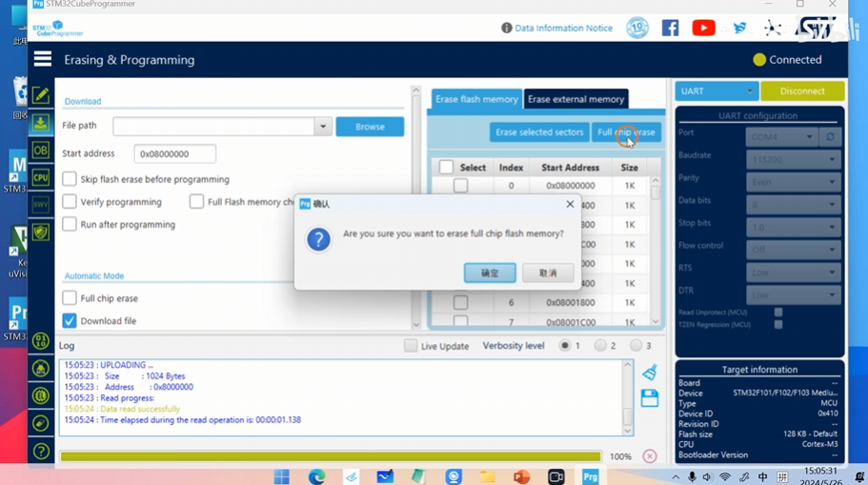Open the Memory & File editing pencil icon
The width and height of the screenshot is (868, 485).
(40, 95)
